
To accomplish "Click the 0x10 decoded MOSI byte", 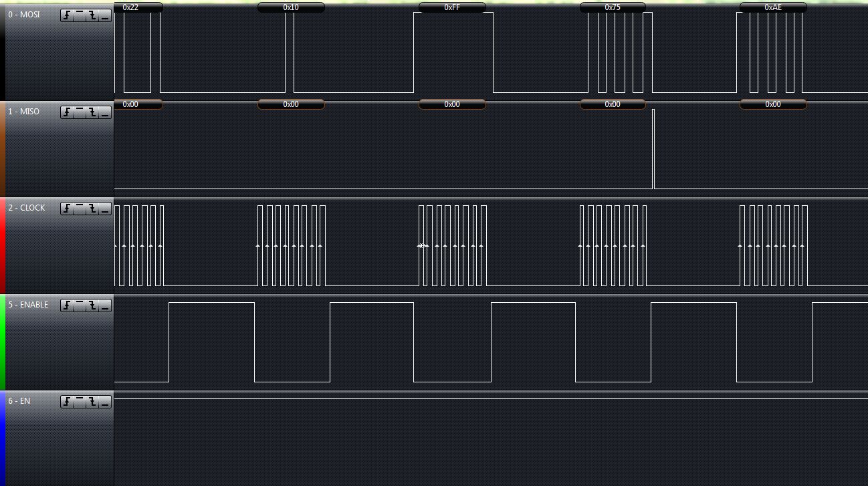I will pos(291,7).
